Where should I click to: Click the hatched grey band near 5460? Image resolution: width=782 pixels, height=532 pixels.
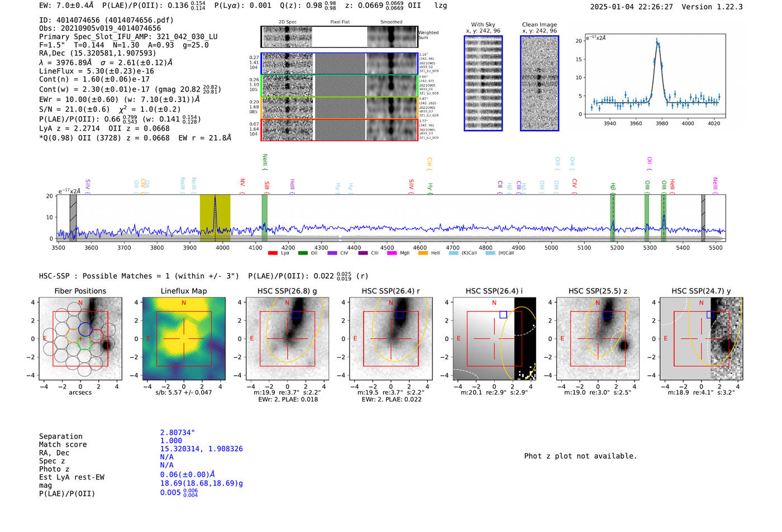pos(703,218)
